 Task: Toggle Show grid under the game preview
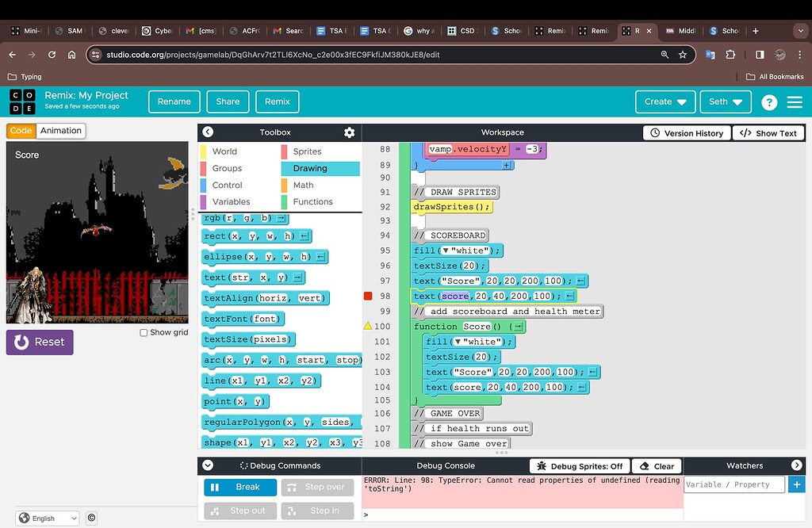[x=144, y=332]
